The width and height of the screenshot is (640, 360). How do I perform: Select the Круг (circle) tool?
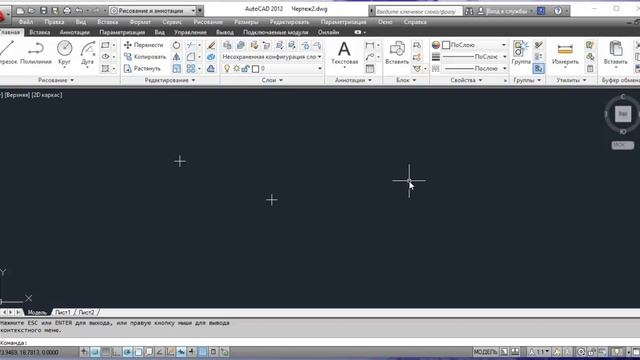[x=64, y=53]
